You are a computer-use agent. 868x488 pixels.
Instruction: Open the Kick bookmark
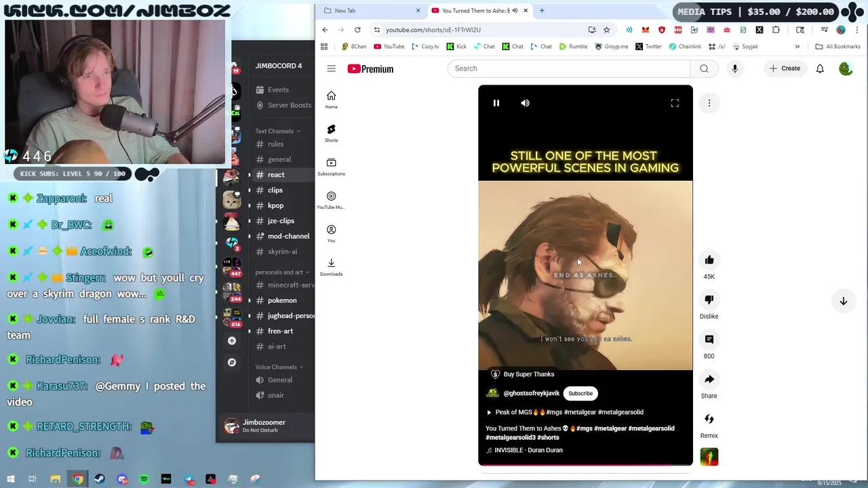(456, 47)
